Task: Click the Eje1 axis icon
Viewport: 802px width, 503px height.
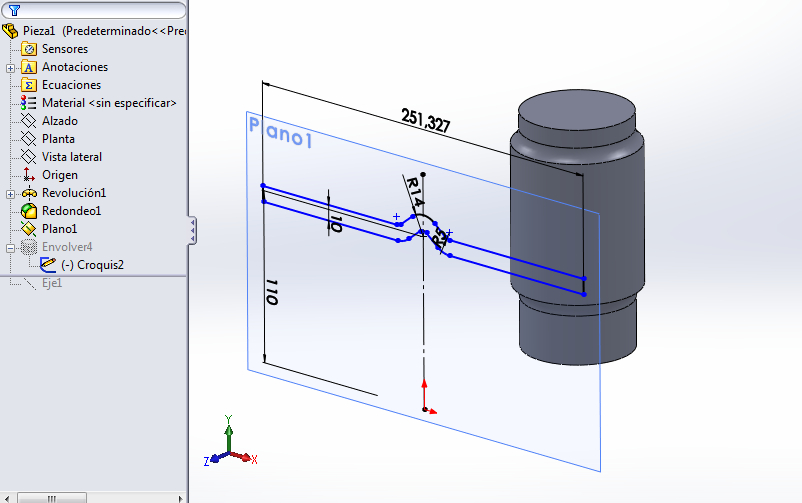Action: [x=29, y=283]
